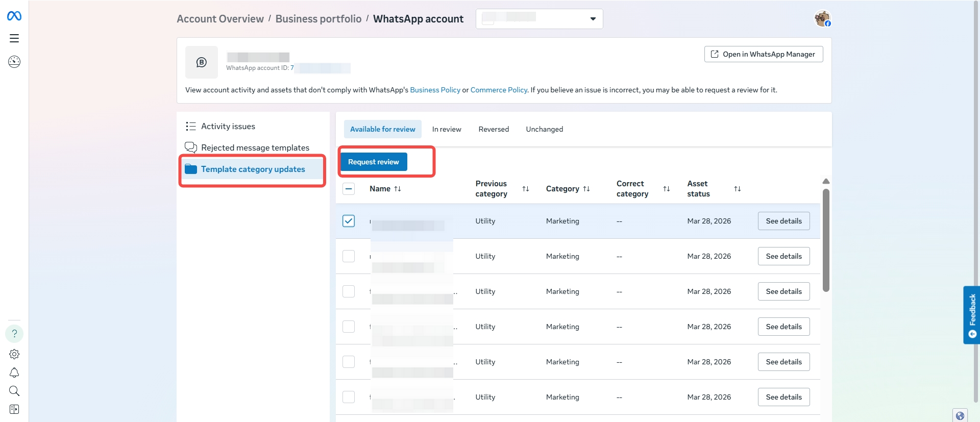Switch to the Reversed tab

pyautogui.click(x=493, y=130)
